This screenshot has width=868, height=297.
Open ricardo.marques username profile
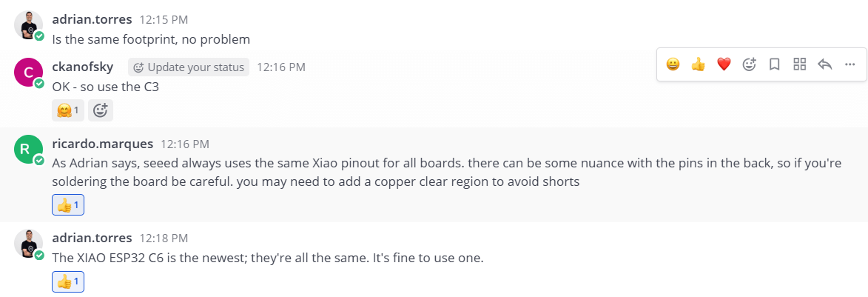click(x=103, y=144)
